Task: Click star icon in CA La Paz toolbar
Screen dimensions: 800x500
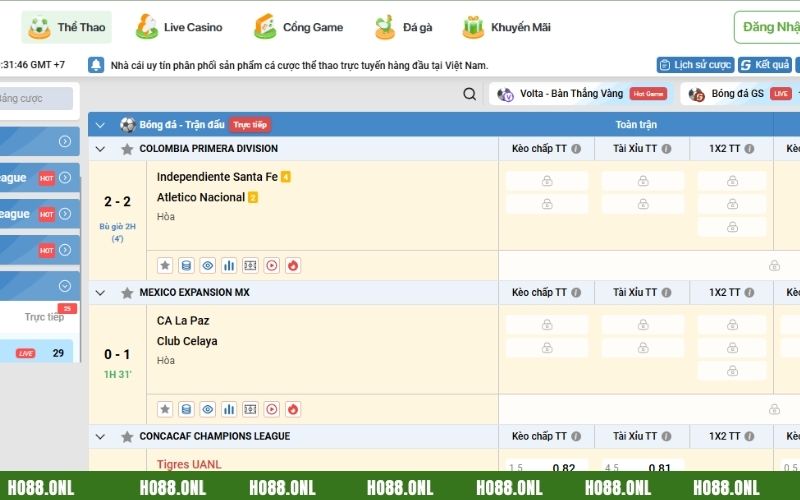Action: 165,409
